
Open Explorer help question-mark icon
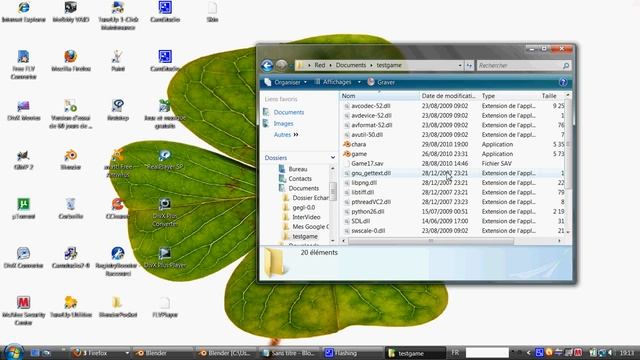pyautogui.click(x=563, y=82)
